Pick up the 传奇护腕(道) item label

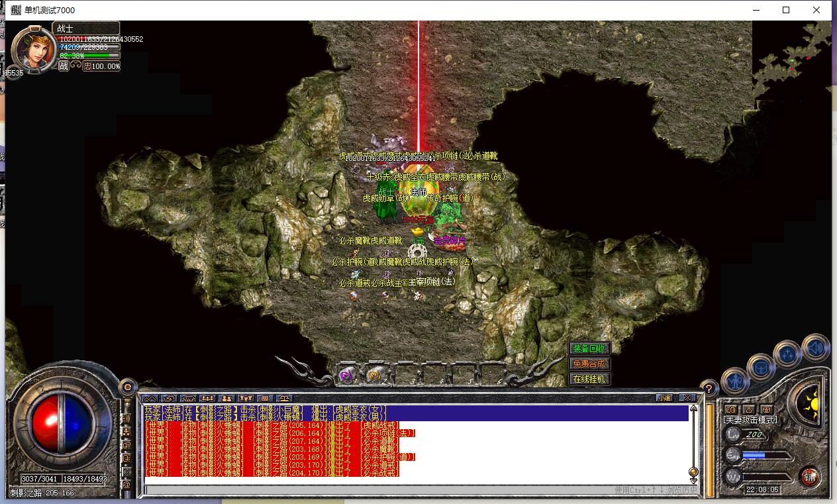pos(450,198)
